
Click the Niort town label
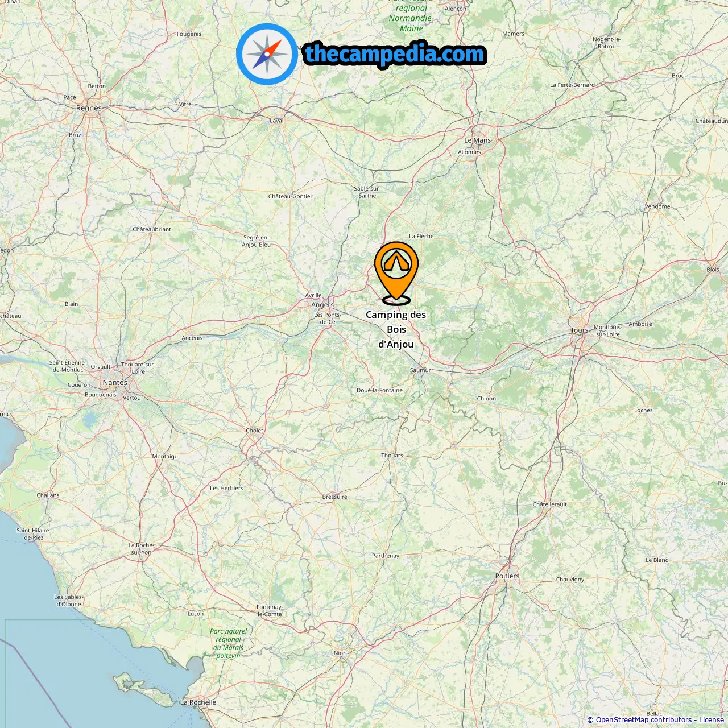point(341,653)
